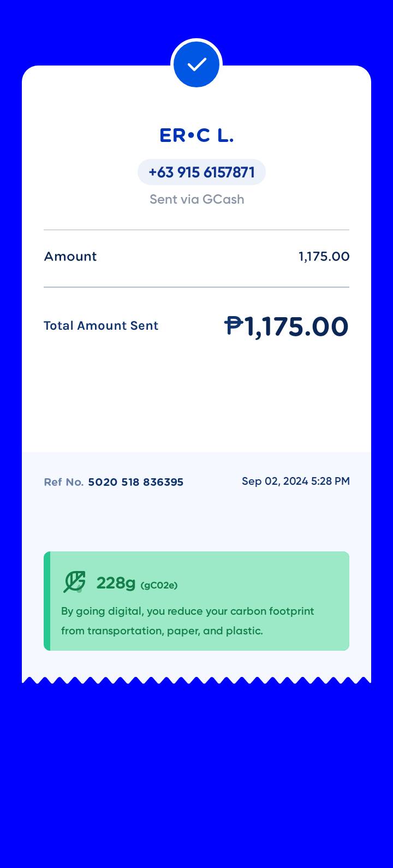Tap the Sep 02, 2024 5:28 PM timestamp
The height and width of the screenshot is (868, 393).
[x=295, y=481]
